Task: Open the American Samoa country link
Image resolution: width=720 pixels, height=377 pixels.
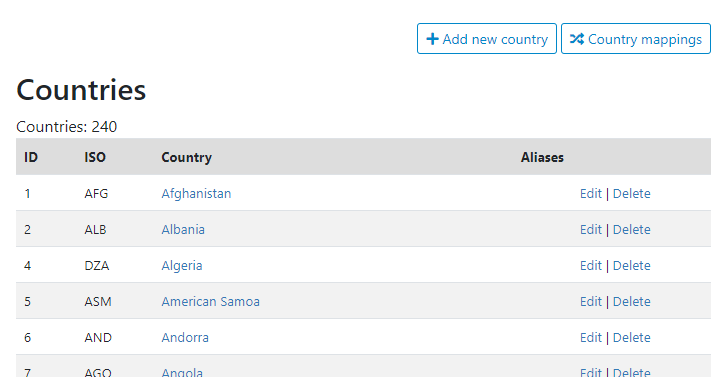Action: point(210,302)
